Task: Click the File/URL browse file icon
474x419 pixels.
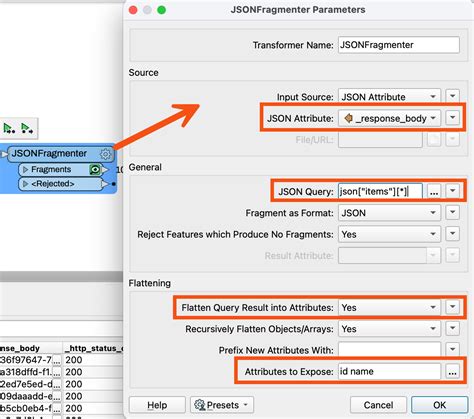Action: click(434, 140)
